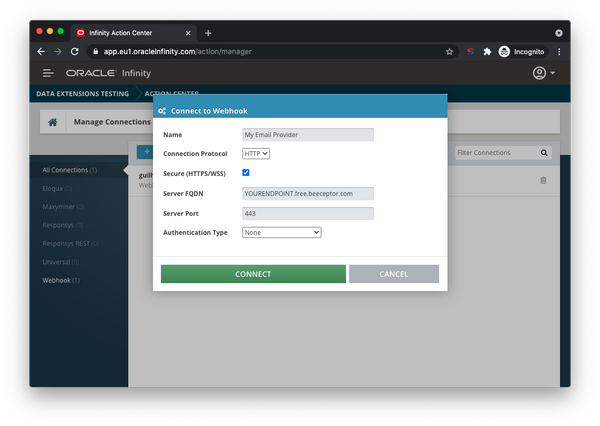
Task: Select Universal in the sidebar
Action: pos(60,262)
